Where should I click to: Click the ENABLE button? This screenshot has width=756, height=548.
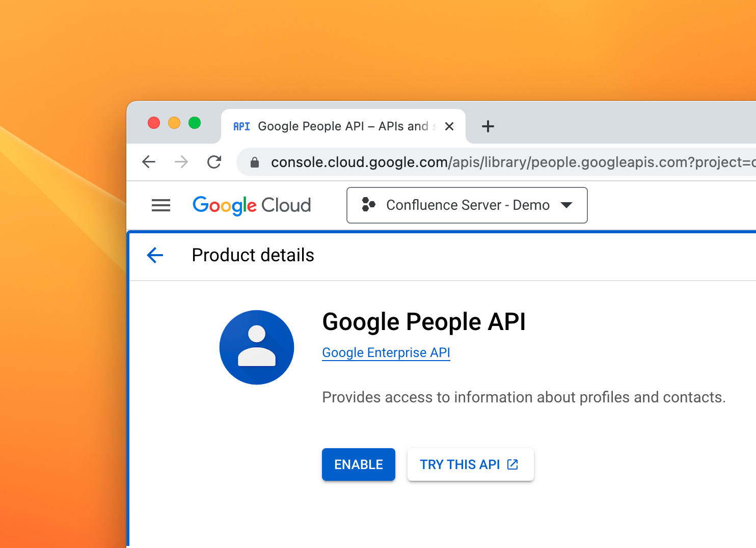click(x=359, y=464)
